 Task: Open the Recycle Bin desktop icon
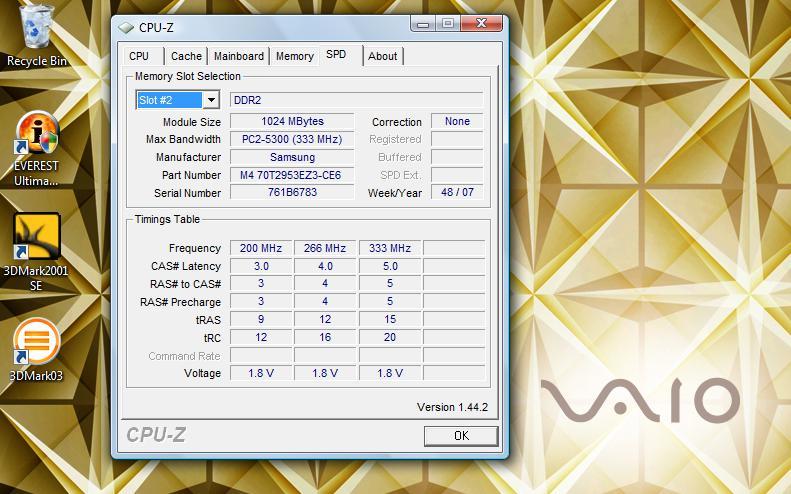coord(36,36)
